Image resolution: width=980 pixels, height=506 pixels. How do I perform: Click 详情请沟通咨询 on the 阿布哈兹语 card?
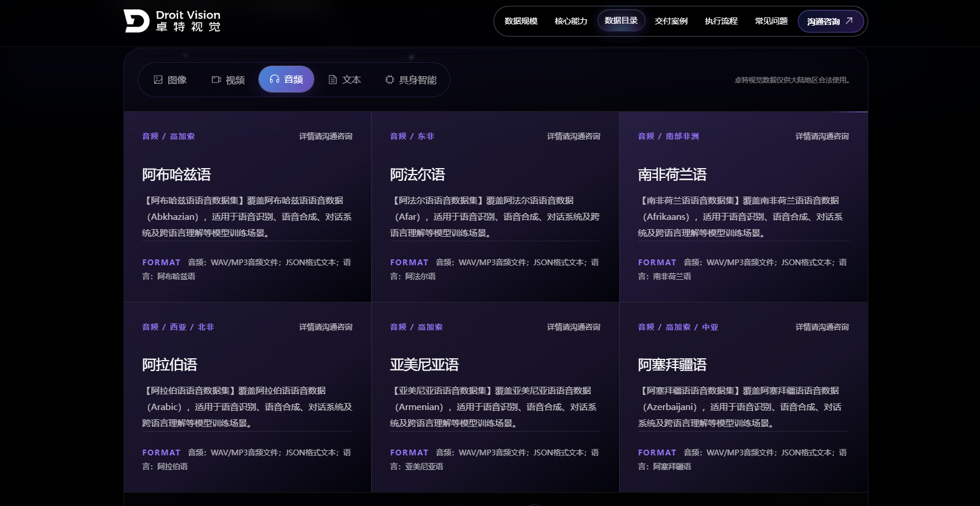(326, 136)
